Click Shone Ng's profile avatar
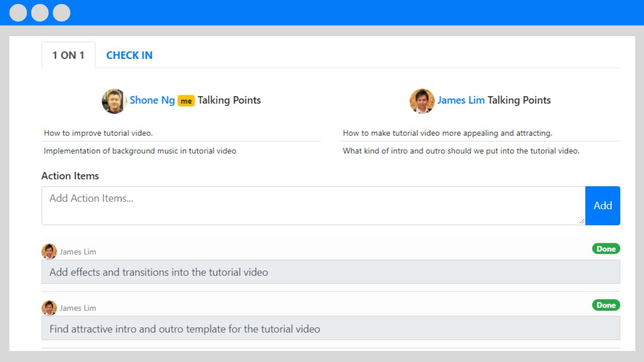644x362 pixels. pyautogui.click(x=114, y=101)
